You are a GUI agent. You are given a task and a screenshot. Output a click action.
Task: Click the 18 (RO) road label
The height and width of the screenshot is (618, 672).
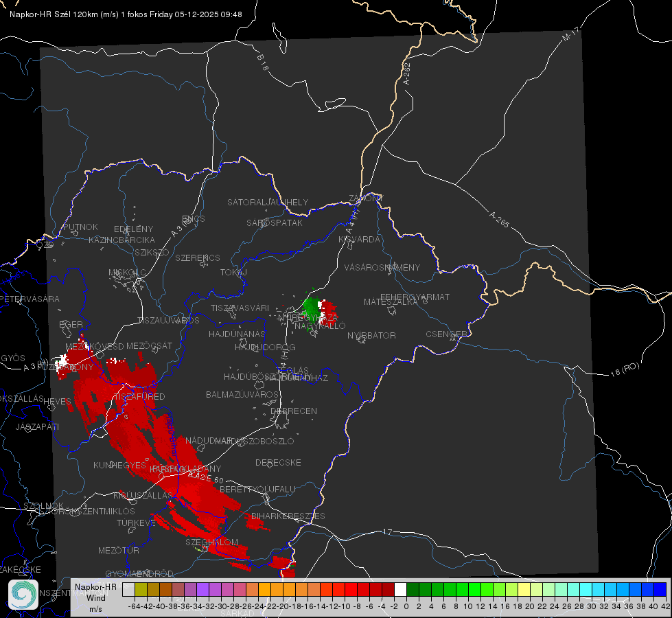[625, 369]
